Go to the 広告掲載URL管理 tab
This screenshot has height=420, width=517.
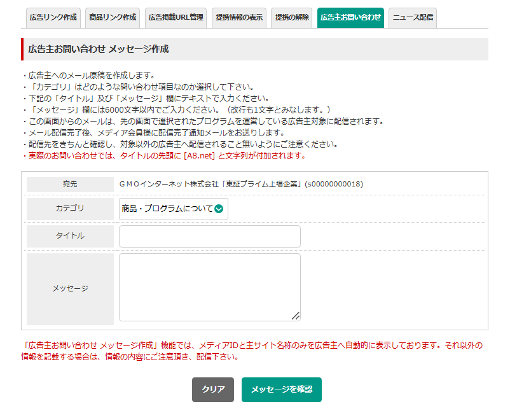click(x=176, y=18)
